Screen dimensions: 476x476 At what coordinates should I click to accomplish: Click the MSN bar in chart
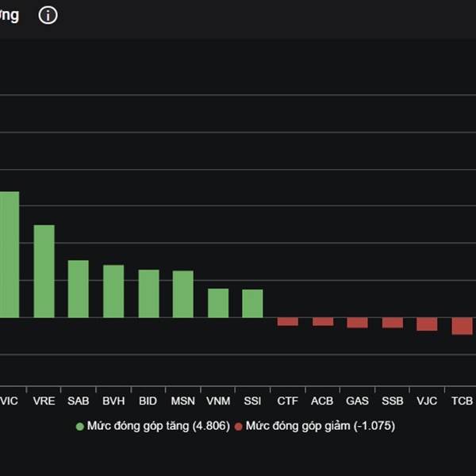coord(183,294)
